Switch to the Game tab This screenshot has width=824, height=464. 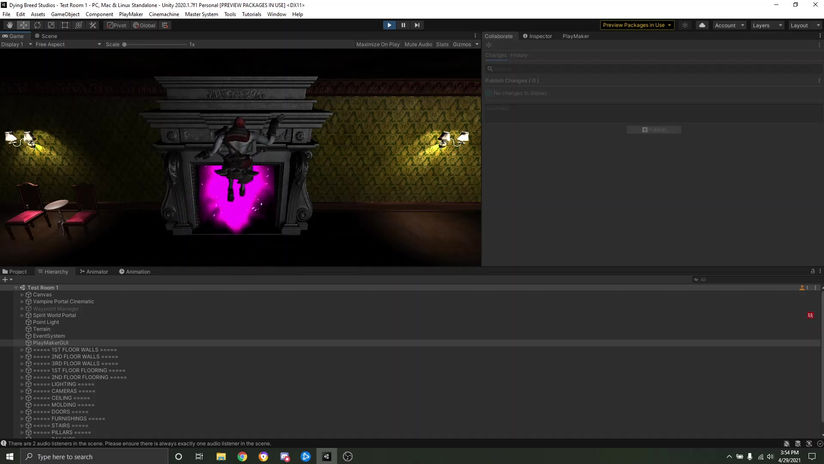point(13,36)
